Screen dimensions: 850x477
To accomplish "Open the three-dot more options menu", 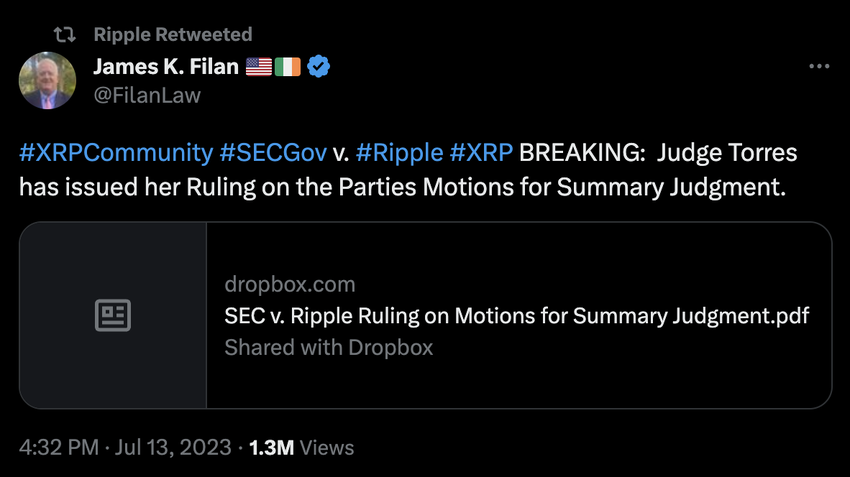I will coord(819,66).
